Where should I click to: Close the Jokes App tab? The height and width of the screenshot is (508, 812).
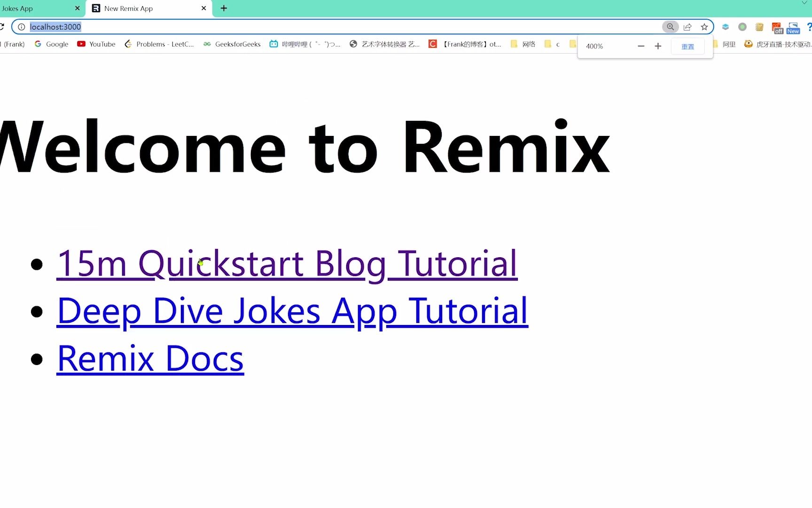78,8
